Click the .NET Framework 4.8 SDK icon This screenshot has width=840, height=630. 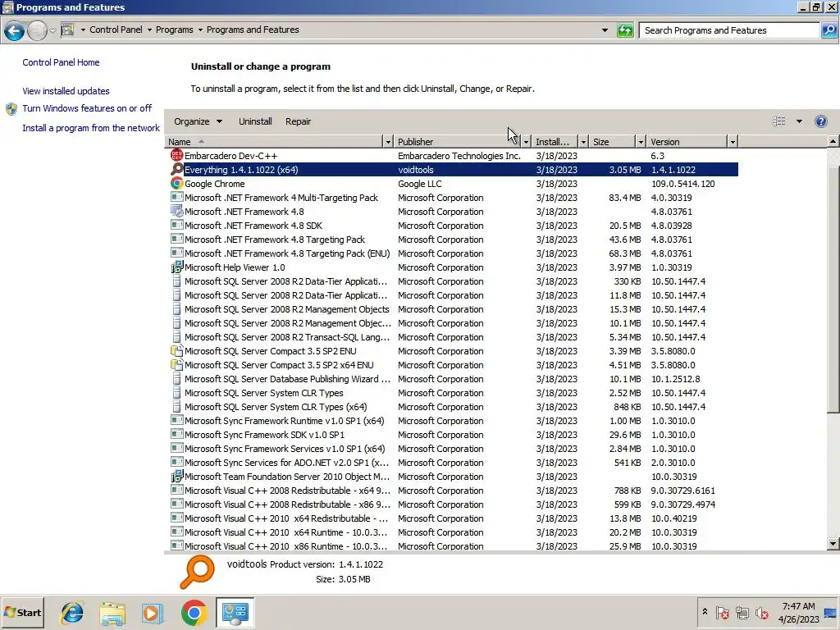pos(176,225)
